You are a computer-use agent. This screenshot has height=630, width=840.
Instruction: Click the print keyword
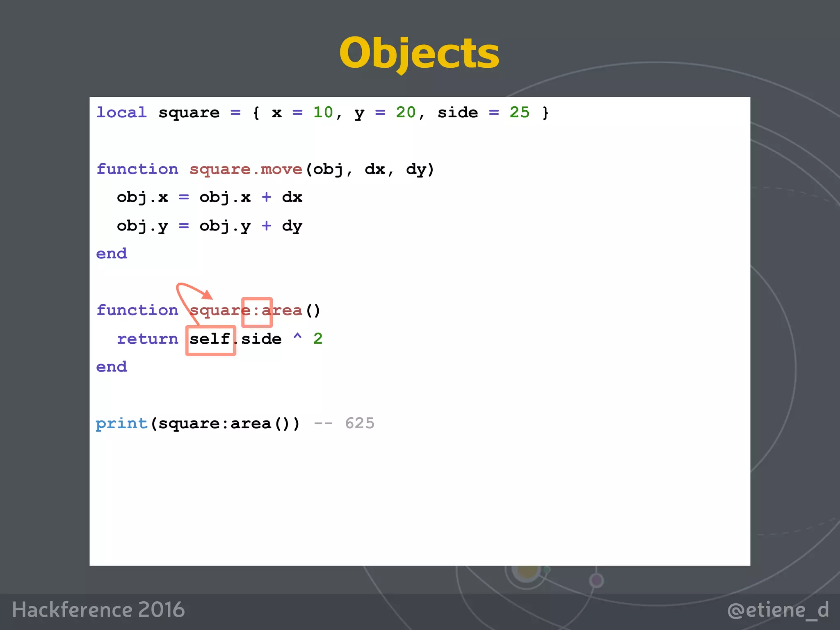tap(121, 423)
